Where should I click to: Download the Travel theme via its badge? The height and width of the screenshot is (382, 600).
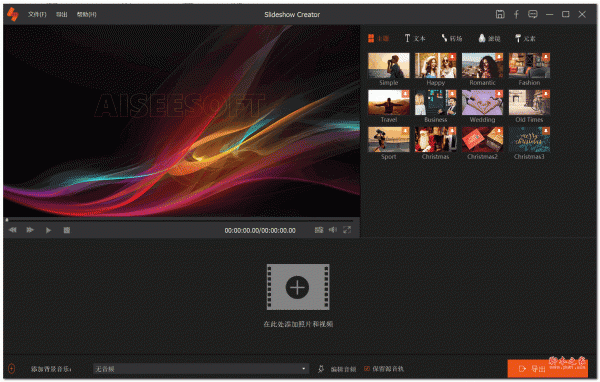[x=405, y=94]
